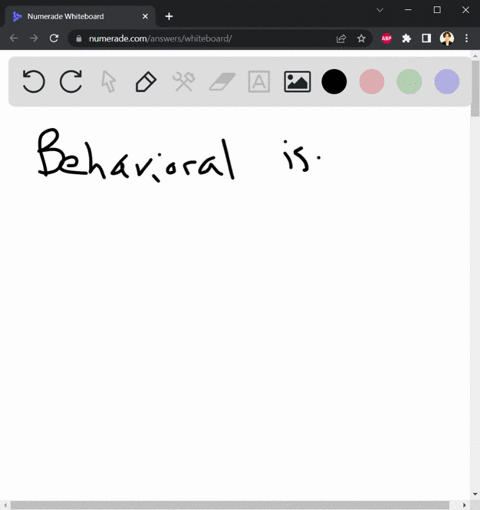Select the eraser tool
Screen dimensions: 480x510
pyautogui.click(x=222, y=82)
